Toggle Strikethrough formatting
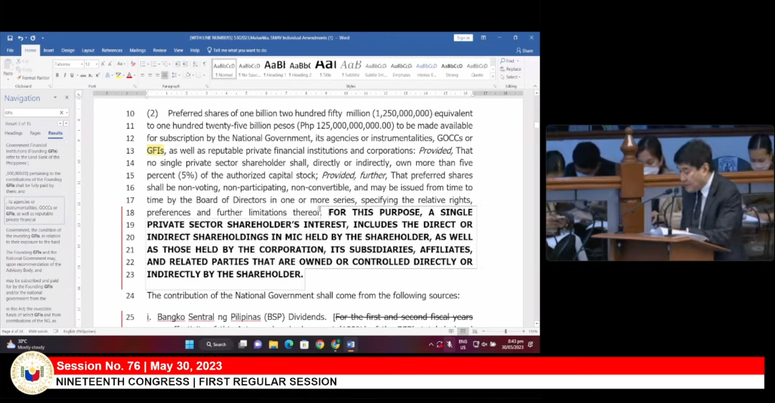 coord(83,75)
